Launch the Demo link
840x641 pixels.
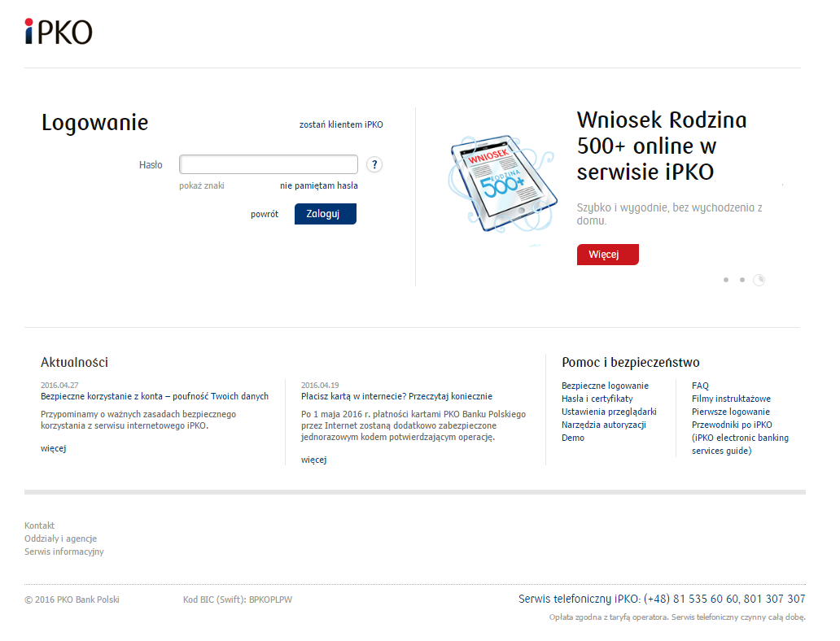(x=572, y=438)
